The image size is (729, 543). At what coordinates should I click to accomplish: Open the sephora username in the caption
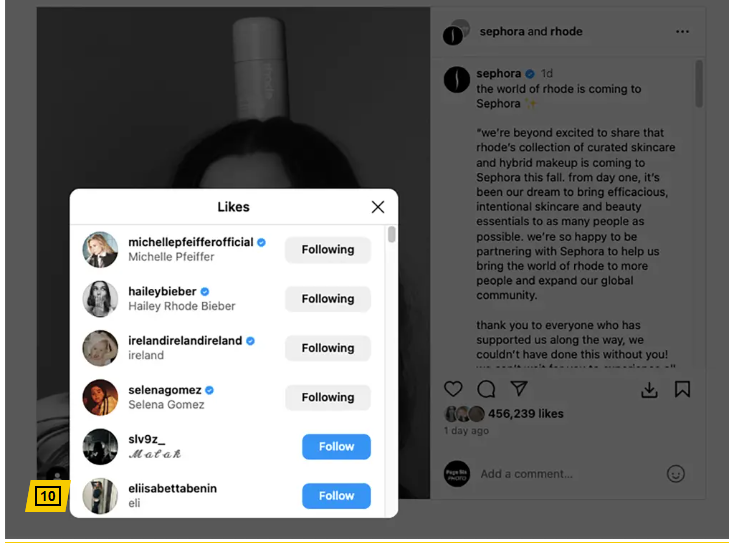click(498, 73)
